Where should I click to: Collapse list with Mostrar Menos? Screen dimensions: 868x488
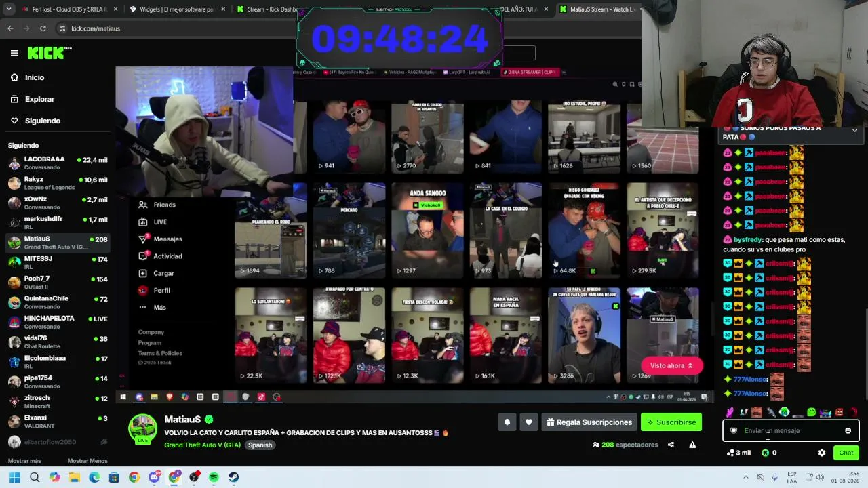tap(87, 461)
